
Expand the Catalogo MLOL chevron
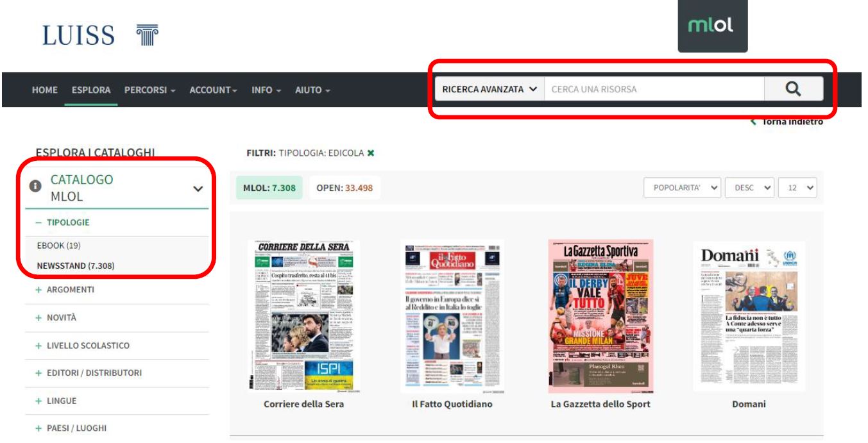click(x=198, y=189)
